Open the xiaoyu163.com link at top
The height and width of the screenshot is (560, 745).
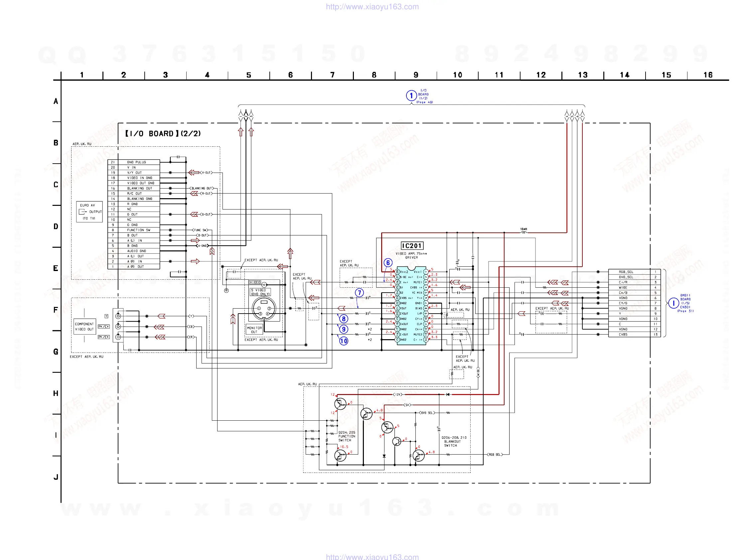[x=372, y=7]
